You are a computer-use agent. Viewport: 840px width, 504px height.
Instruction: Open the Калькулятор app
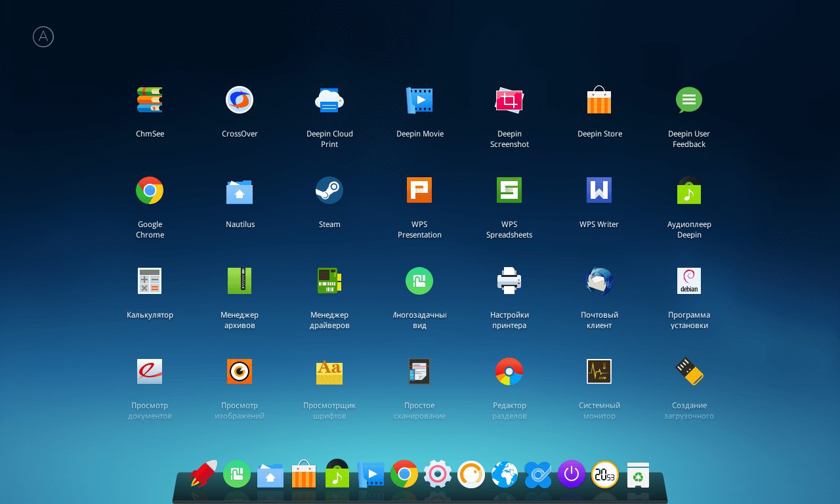click(x=150, y=281)
